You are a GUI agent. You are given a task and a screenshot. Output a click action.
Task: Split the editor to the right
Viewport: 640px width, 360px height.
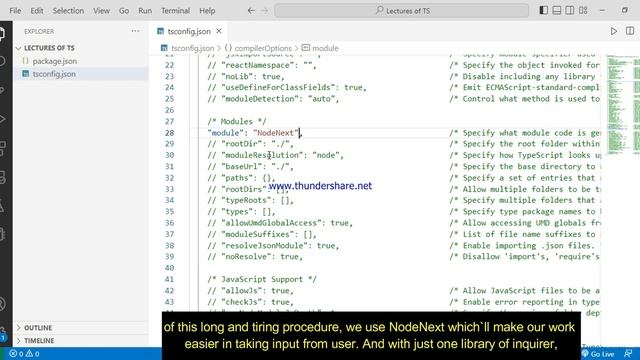[630, 31]
